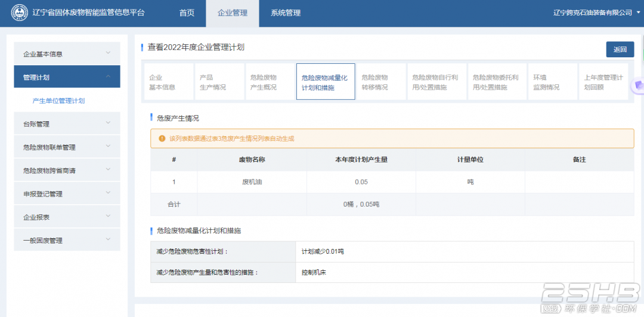Click the 备注 column header

click(x=579, y=160)
